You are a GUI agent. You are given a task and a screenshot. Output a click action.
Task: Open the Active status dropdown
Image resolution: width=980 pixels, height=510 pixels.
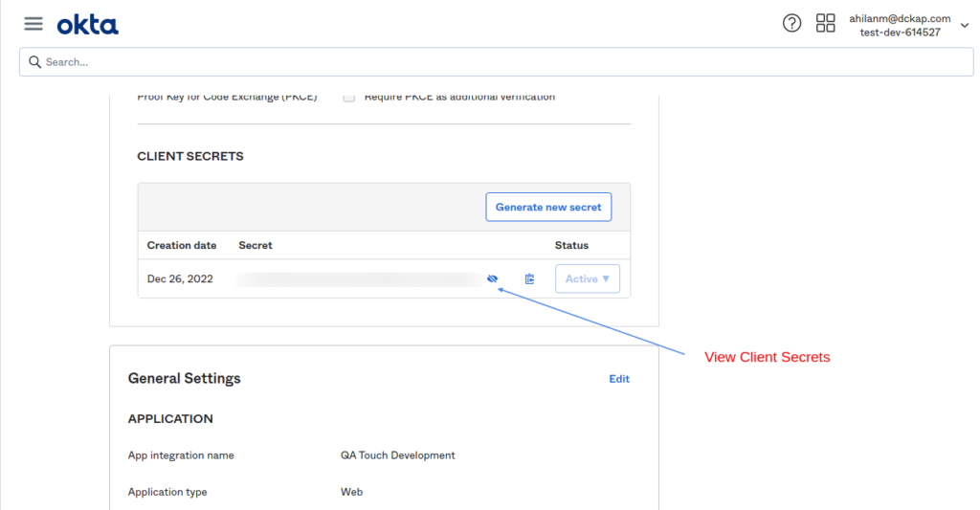coord(588,279)
